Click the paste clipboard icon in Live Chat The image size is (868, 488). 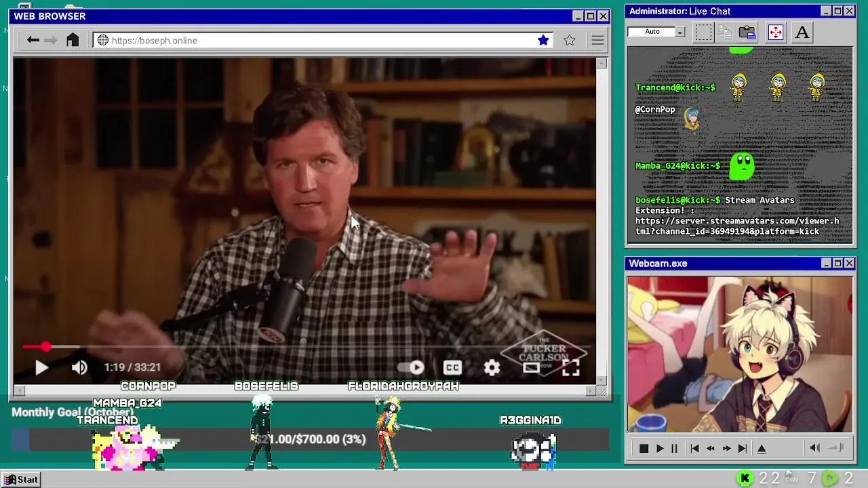(x=747, y=32)
